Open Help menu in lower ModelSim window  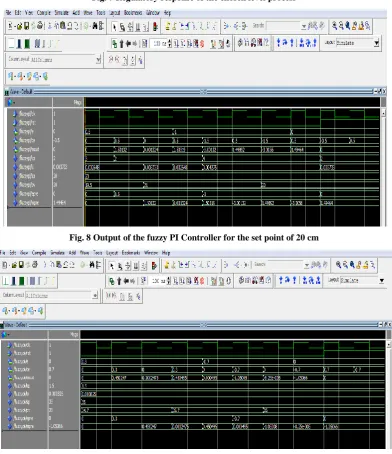[166, 253]
